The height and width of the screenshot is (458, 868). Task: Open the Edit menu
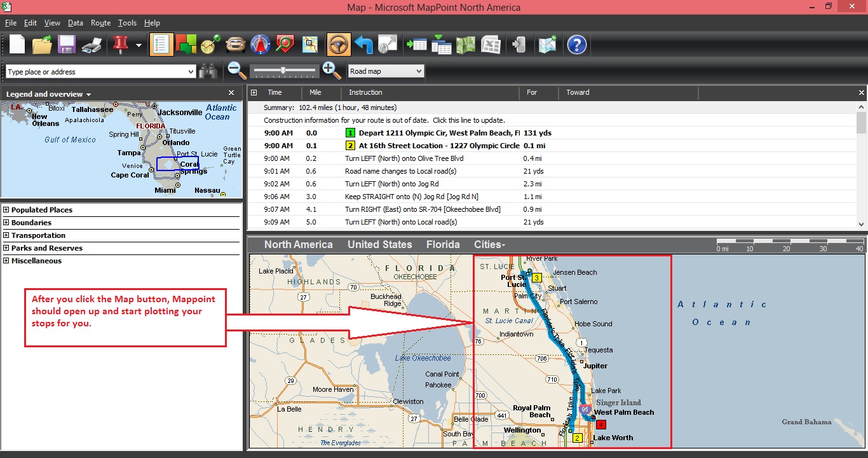[31, 23]
